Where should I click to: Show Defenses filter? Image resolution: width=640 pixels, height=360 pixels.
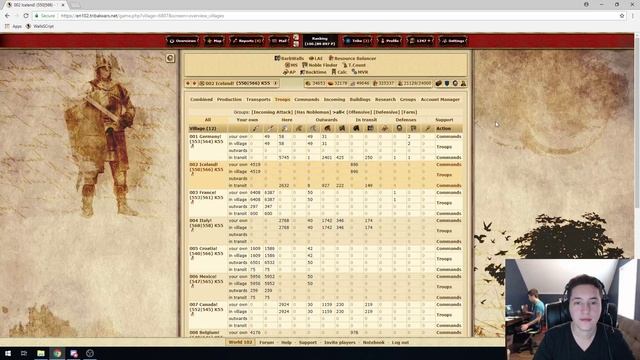click(406, 120)
